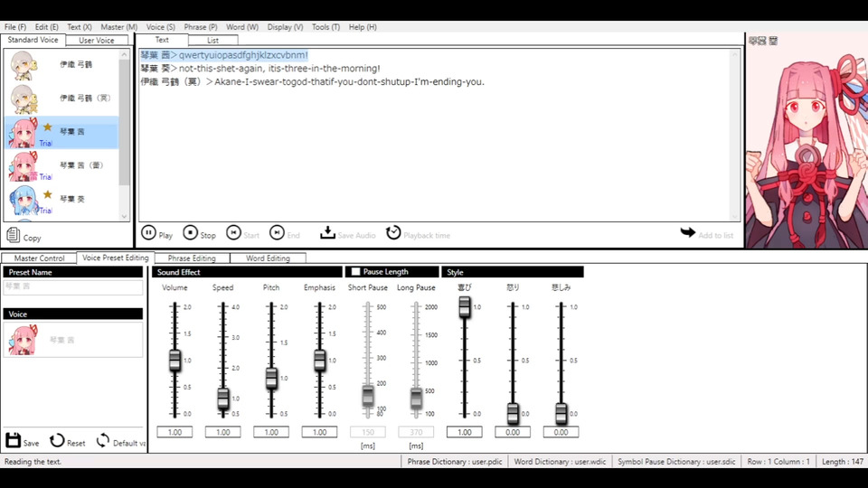
Task: Open the Phrase menu
Action: (x=201, y=26)
